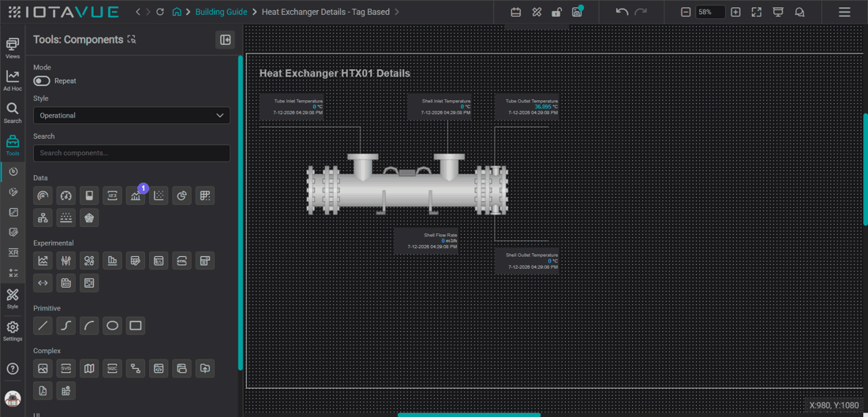Collapse the Tools Components panel
The width and height of the screenshot is (868, 417).
pos(226,40)
